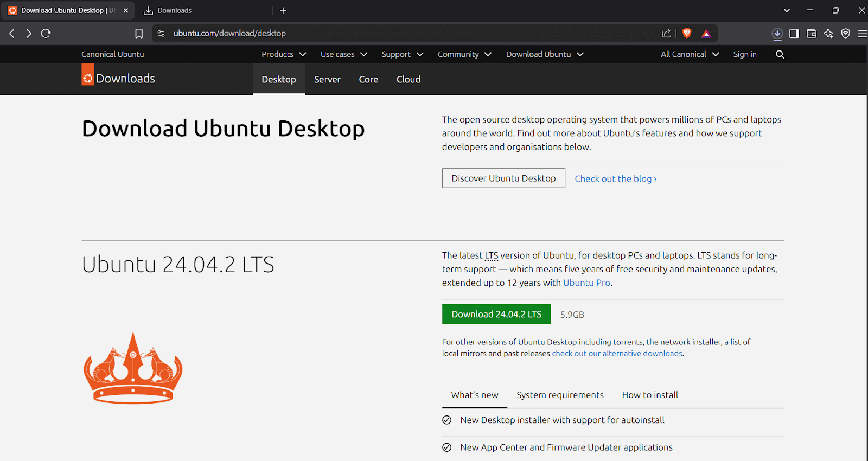Go forward to the next page
868x461 pixels.
[29, 34]
